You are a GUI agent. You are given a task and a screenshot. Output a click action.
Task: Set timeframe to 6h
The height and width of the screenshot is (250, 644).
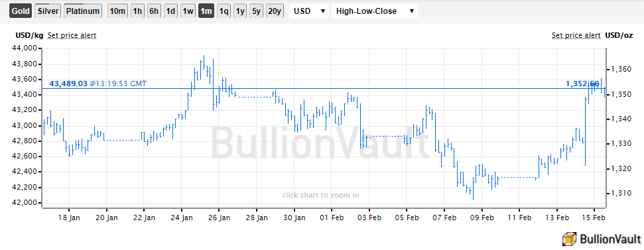[154, 11]
